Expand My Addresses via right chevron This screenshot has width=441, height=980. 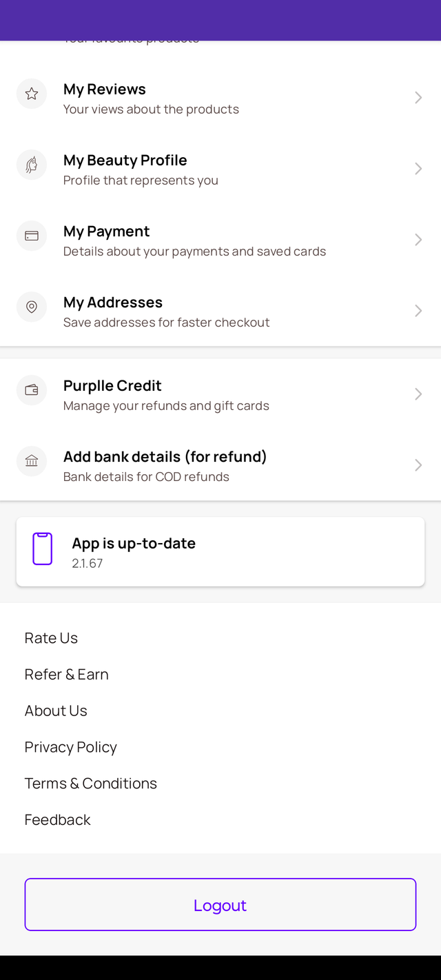[418, 311]
